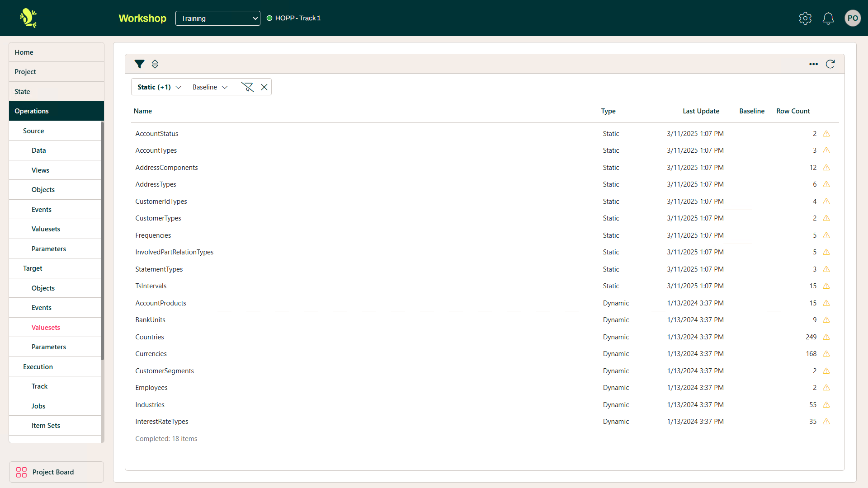
Task: Click the frog logo in the top bar
Action: (x=27, y=18)
